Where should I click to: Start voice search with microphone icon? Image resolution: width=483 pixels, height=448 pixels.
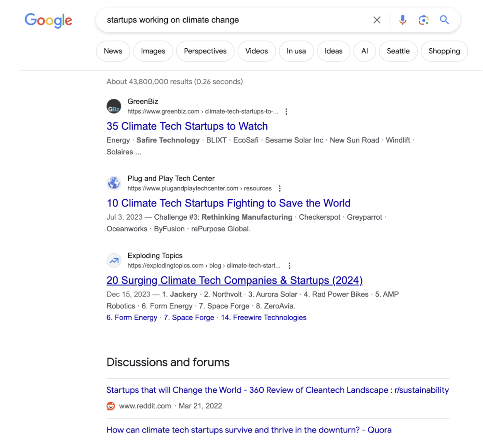pos(402,20)
